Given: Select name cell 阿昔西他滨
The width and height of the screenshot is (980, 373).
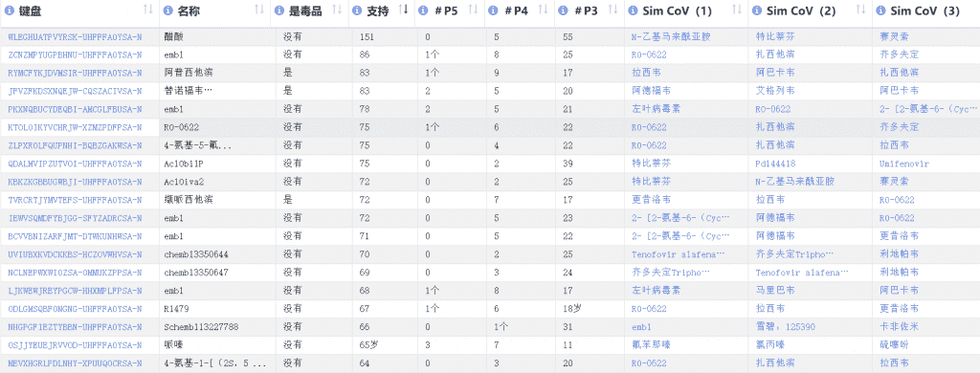Looking at the screenshot, I should click(189, 73).
